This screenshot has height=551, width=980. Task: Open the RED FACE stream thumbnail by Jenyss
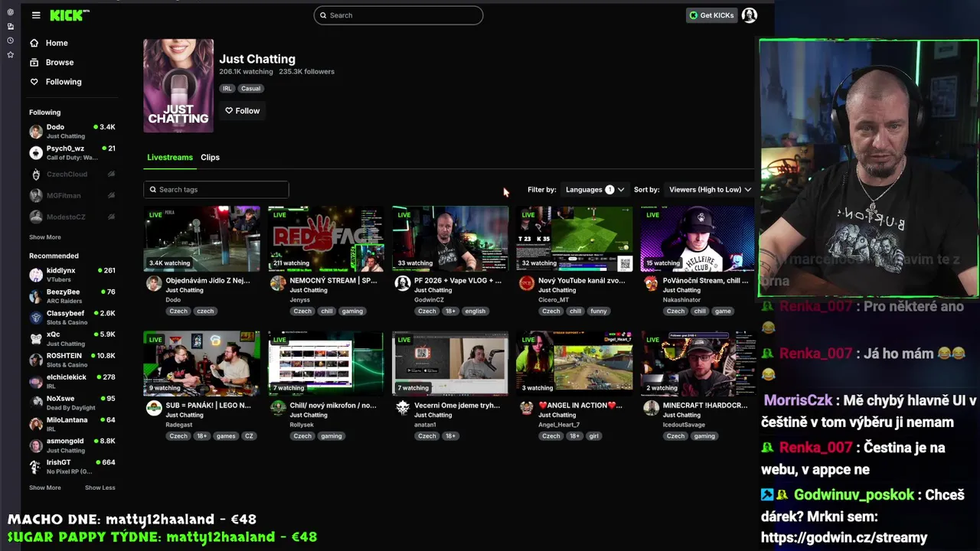[326, 239]
